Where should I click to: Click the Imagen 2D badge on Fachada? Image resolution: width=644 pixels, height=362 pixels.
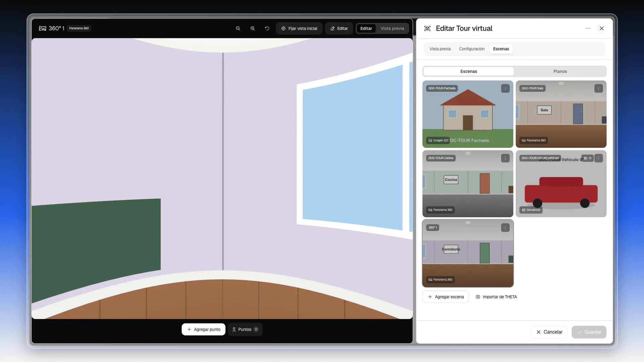click(x=438, y=140)
